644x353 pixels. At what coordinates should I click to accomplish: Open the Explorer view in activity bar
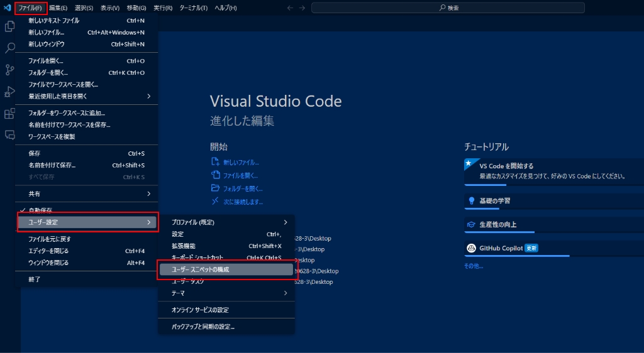(9, 26)
